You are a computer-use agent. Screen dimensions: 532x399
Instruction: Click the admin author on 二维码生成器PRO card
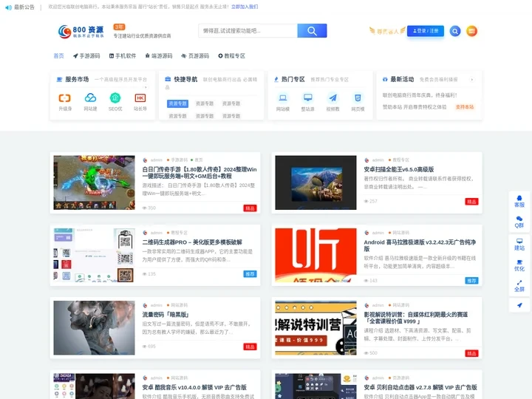pyautogui.click(x=157, y=233)
